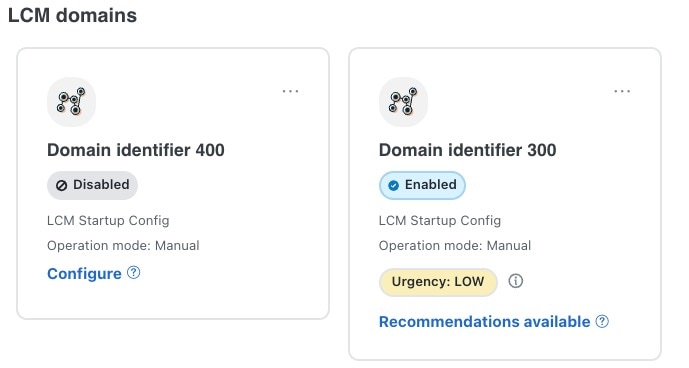Screen dimensions: 689x368
Task: Click LCM Startup Config in Domain 300 card
Action: (440, 220)
